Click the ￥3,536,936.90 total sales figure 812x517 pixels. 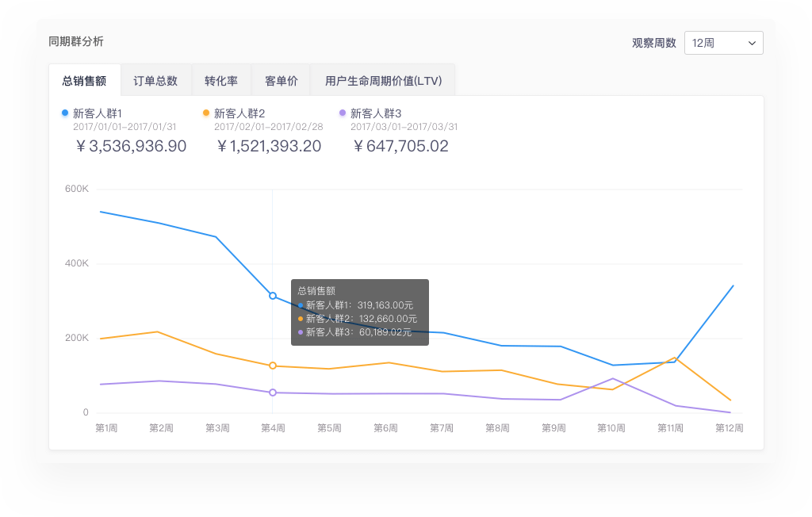(x=131, y=147)
